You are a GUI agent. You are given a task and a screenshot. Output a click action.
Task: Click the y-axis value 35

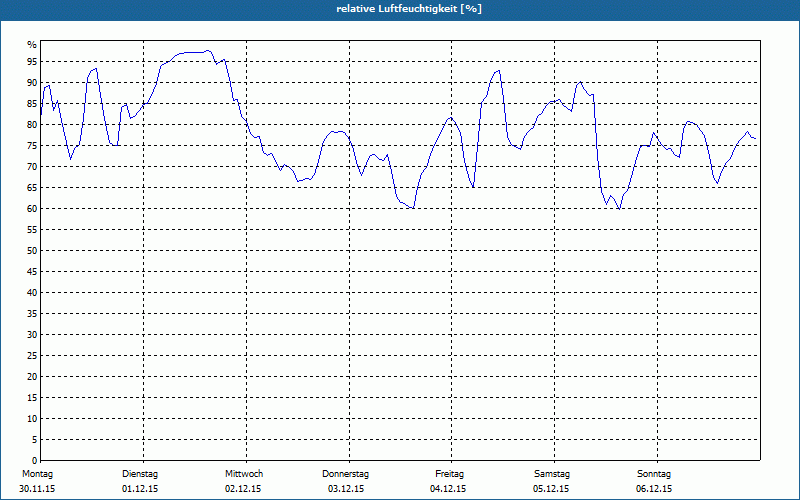click(x=32, y=314)
